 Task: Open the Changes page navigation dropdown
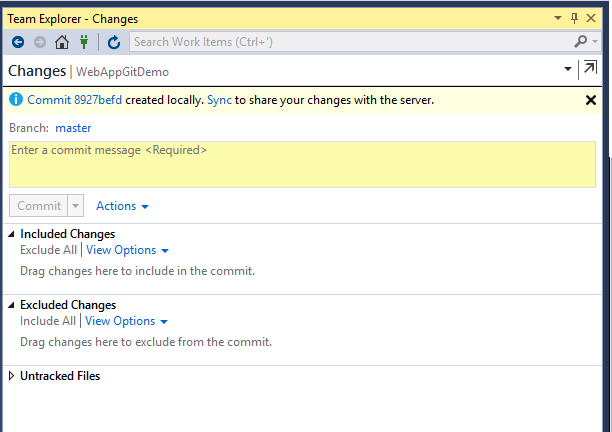pos(567,69)
